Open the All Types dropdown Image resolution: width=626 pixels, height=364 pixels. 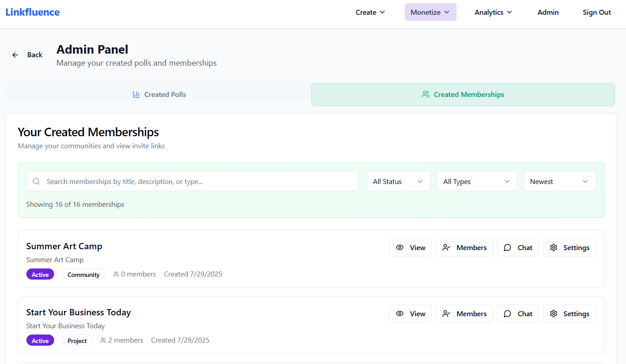pyautogui.click(x=477, y=181)
